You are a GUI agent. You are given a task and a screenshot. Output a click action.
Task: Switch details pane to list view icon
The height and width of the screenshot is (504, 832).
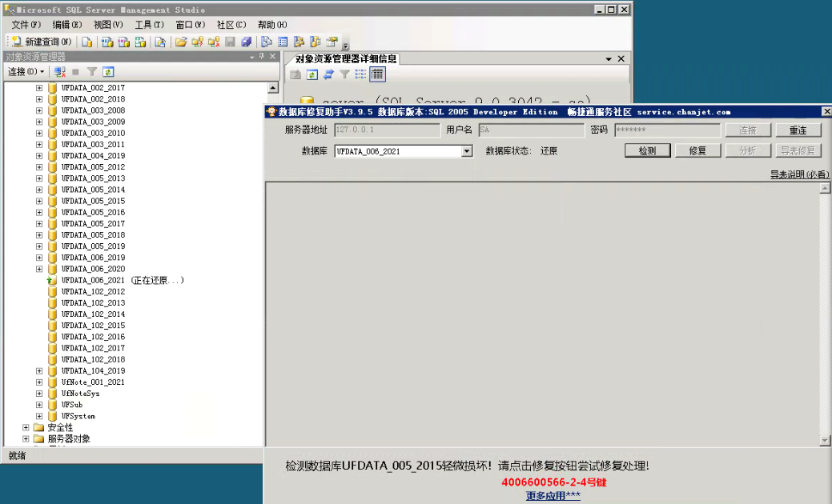361,74
